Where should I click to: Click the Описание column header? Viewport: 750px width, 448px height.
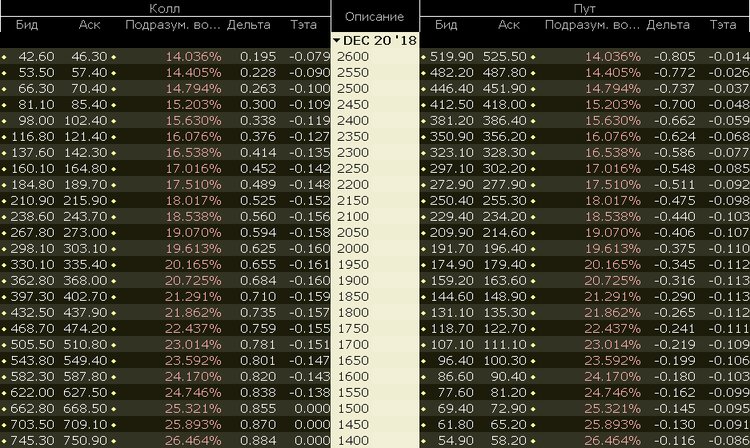pos(375,17)
